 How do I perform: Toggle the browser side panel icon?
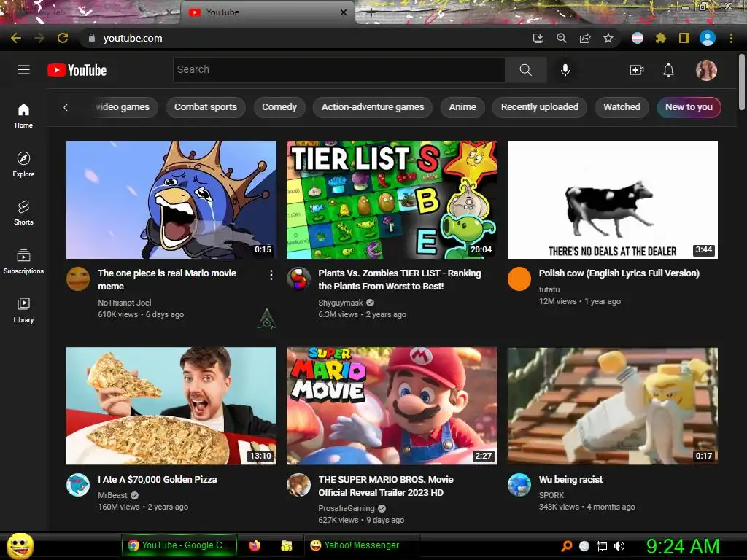tap(684, 38)
